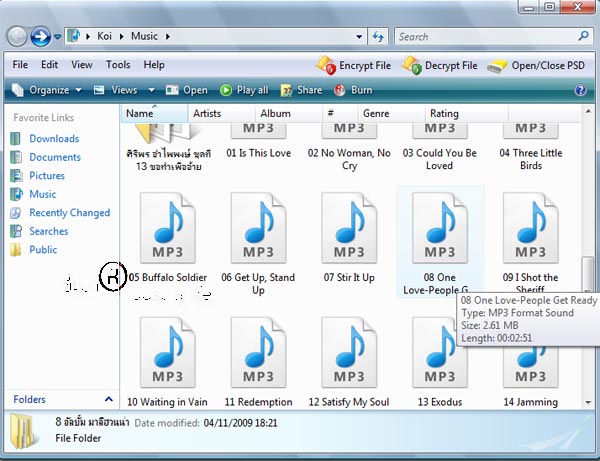Open the address bar history dropdown arrow
Image resolution: width=600 pixels, height=461 pixels.
[x=359, y=37]
